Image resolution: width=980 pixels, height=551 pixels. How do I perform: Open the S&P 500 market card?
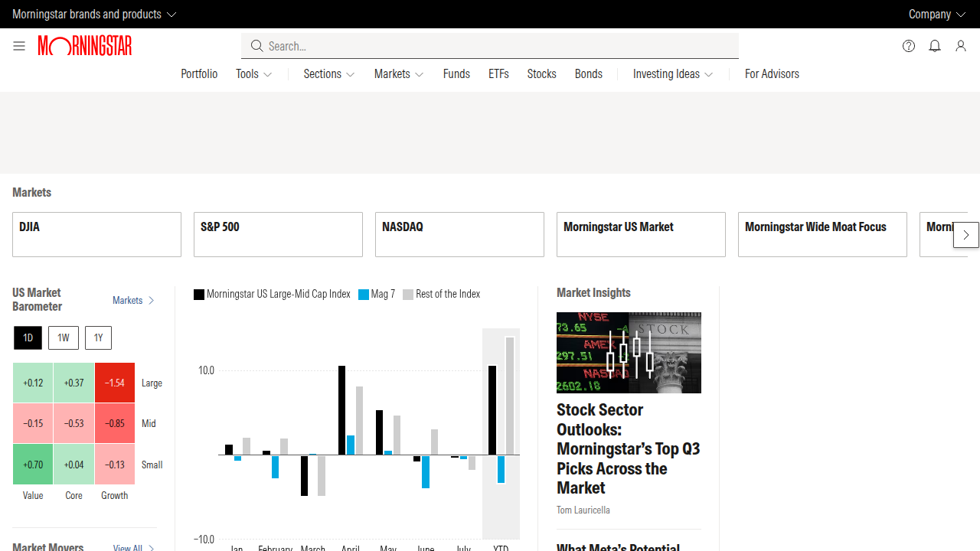(278, 234)
